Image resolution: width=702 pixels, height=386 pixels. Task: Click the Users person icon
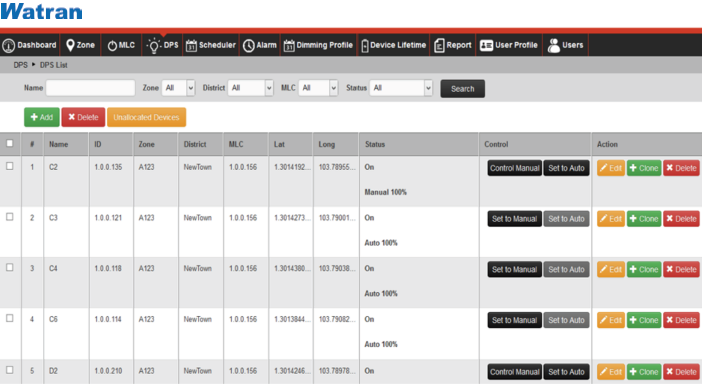[554, 45]
